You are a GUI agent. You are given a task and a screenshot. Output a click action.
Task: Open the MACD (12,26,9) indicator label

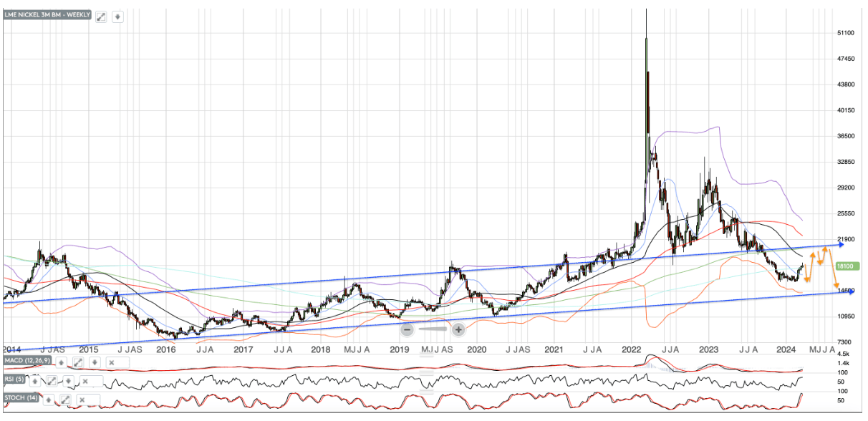pyautogui.click(x=27, y=359)
